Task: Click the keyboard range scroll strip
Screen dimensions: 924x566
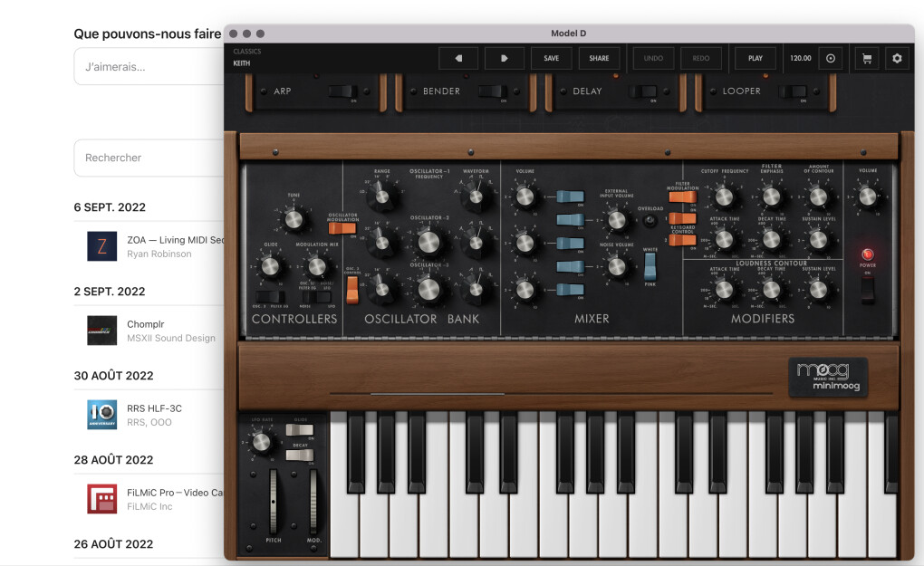Action: [551, 393]
